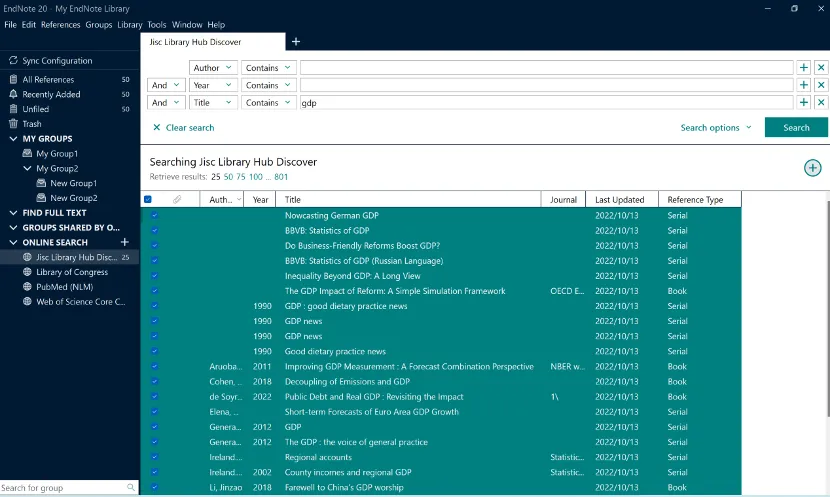This screenshot has height=498, width=830.
Task: Uncheck the Nowcasting German GDP row
Action: (x=155, y=215)
